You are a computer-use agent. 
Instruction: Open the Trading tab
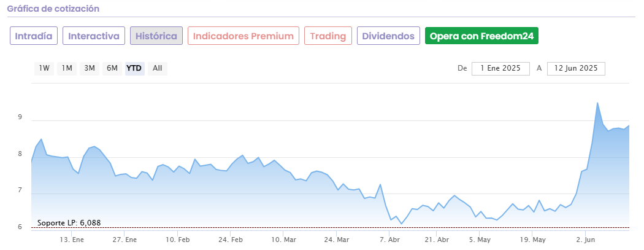click(328, 36)
